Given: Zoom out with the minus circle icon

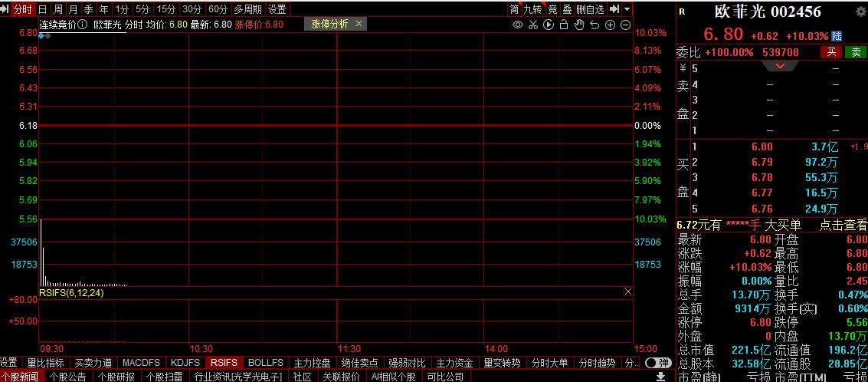Looking at the screenshot, I should (x=625, y=25).
